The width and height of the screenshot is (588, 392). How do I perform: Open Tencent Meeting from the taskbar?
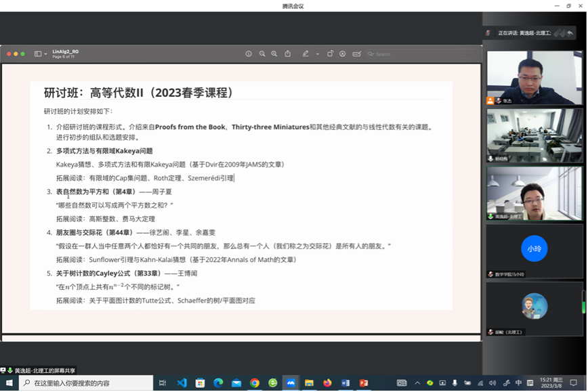[x=291, y=383]
